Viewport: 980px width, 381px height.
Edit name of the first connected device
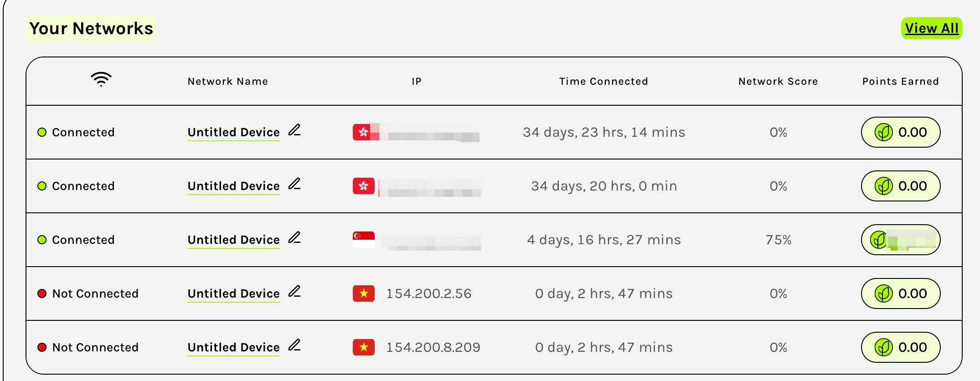(x=294, y=130)
